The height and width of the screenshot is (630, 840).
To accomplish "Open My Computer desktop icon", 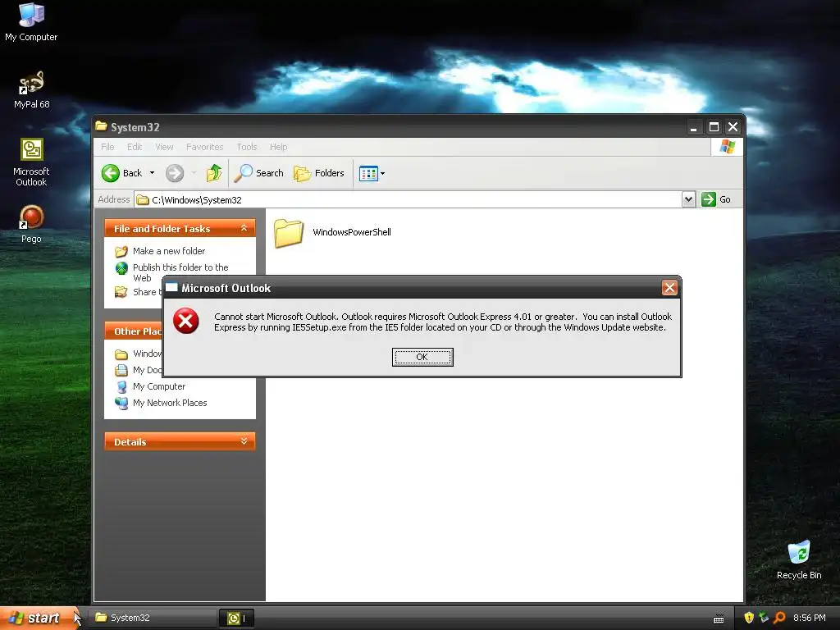I will pos(32,21).
